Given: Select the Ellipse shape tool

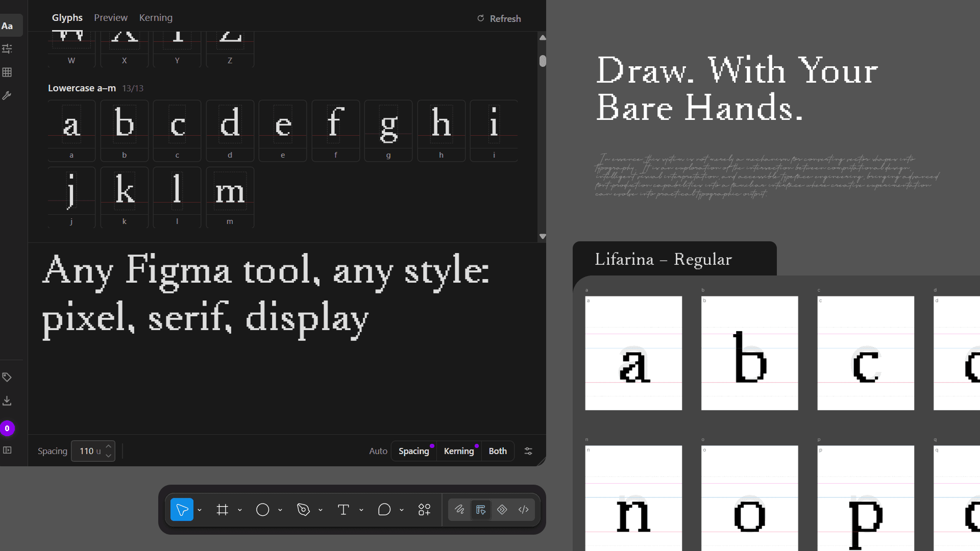Looking at the screenshot, I should tap(262, 510).
